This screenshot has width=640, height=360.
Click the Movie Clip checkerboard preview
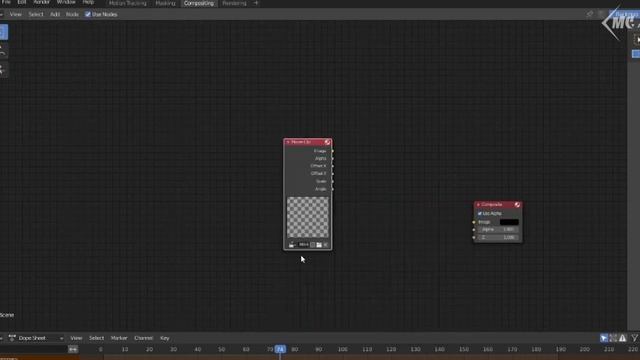pyautogui.click(x=308, y=217)
